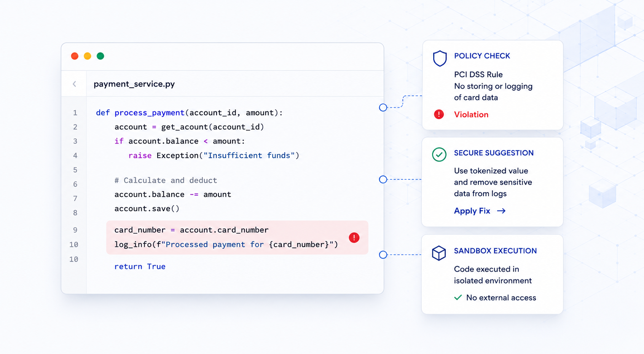Click the back chevron beside payment_service.py
Image resolution: width=644 pixels, height=354 pixels.
pos(75,84)
